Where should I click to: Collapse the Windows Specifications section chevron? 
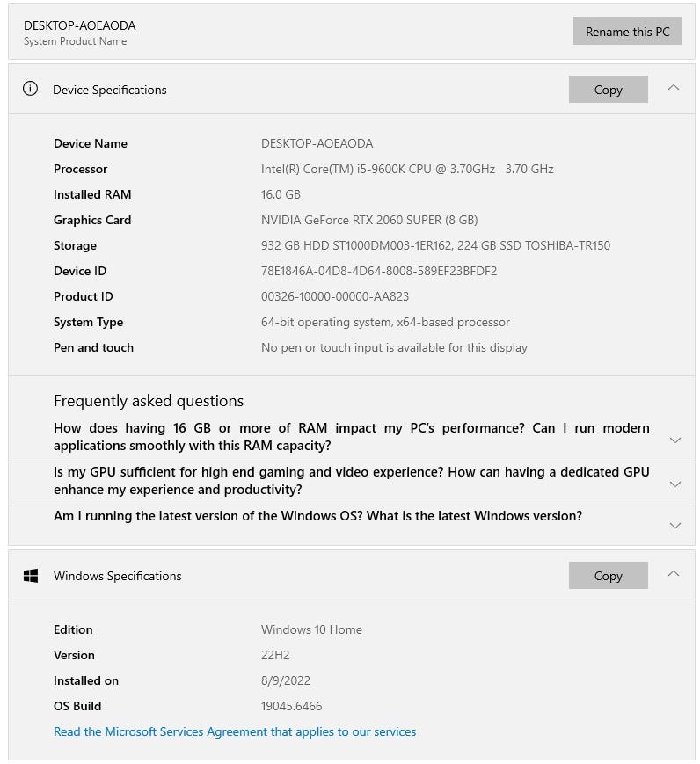(x=674, y=574)
